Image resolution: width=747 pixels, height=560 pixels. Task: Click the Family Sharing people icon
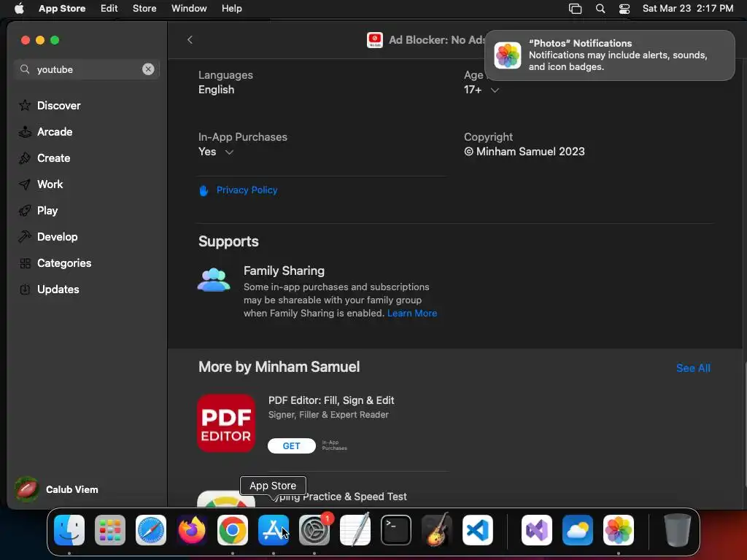pos(214,280)
